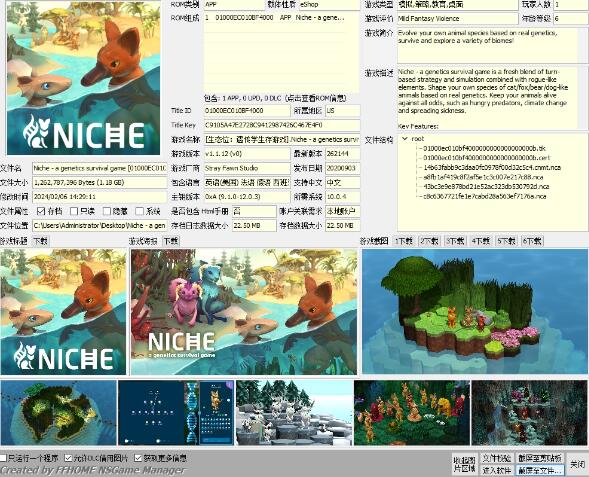
Task: Download game screenshot 5 with the 5下载 button
Action: (x=506, y=241)
